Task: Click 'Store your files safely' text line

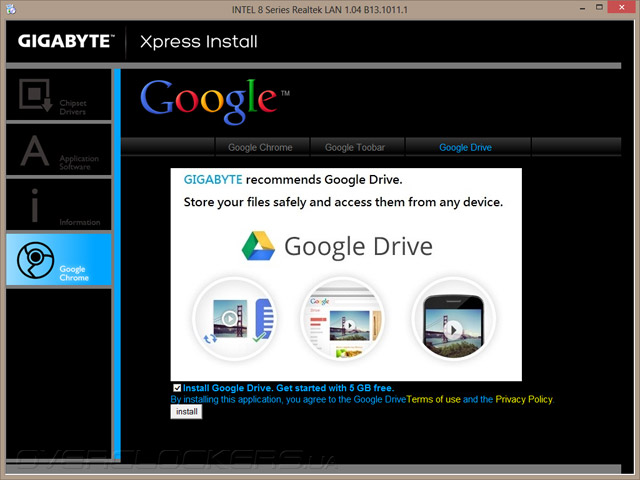Action: pyautogui.click(x=343, y=202)
